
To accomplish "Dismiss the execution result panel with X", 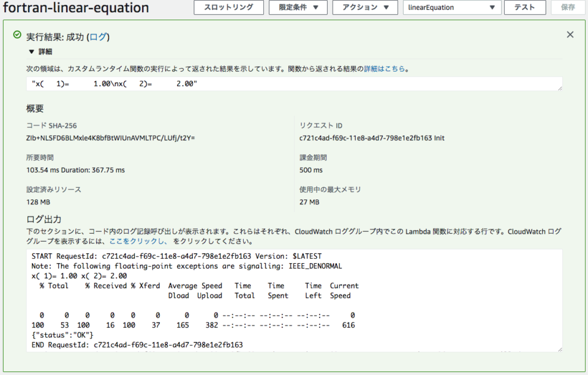I will [x=570, y=35].
